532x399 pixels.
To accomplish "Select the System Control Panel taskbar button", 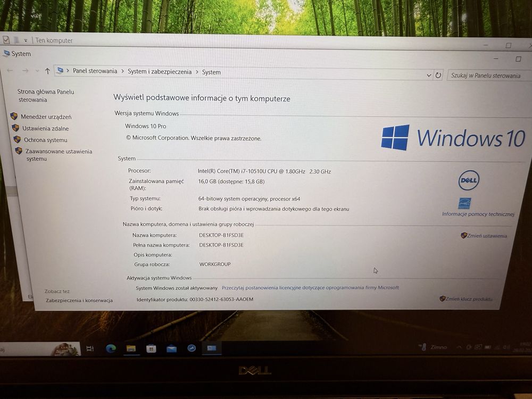I will point(212,348).
